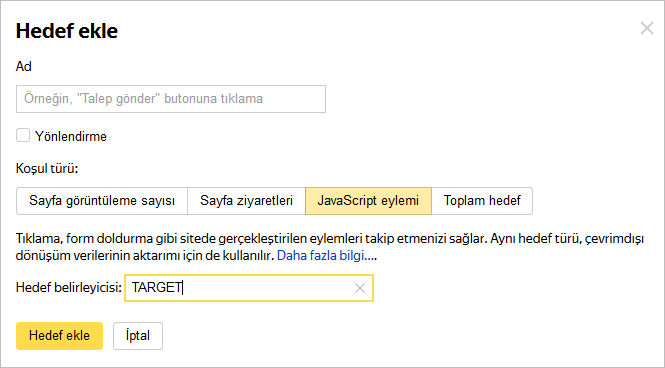Select JavaScript eylemi condition type

pyautogui.click(x=368, y=201)
